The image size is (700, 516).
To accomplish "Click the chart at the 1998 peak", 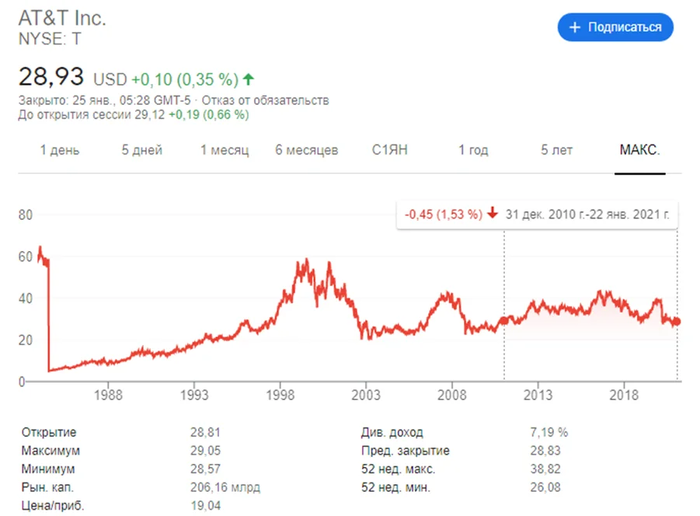I will [x=304, y=262].
